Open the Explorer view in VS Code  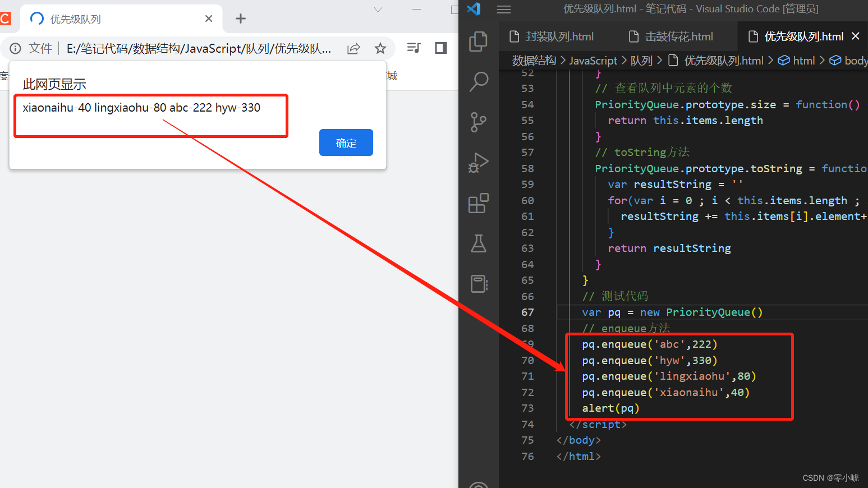coord(478,42)
